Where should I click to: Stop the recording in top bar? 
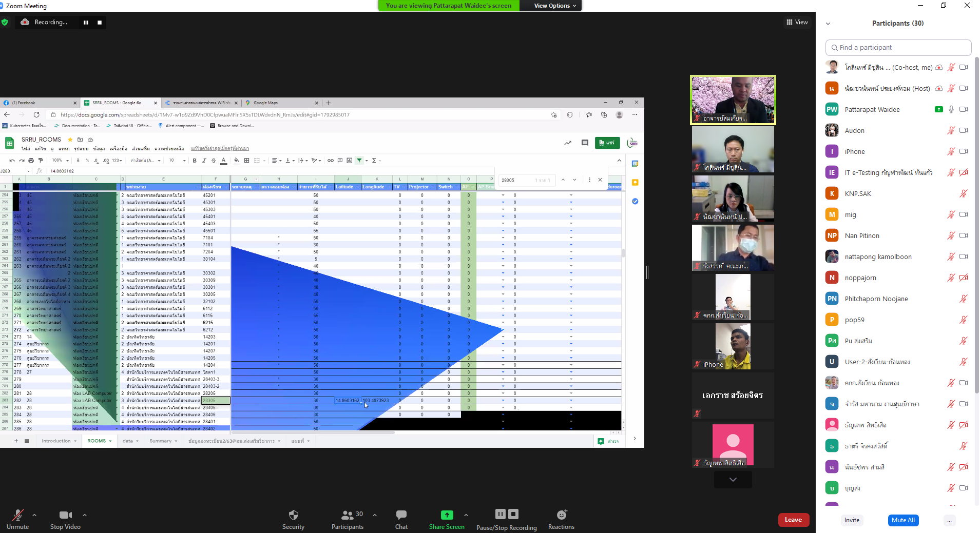100,23
